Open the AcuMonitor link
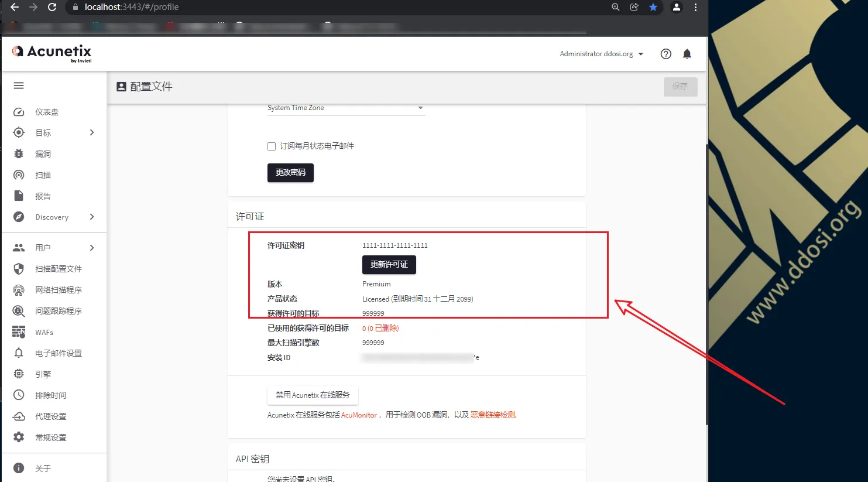 tap(359, 415)
